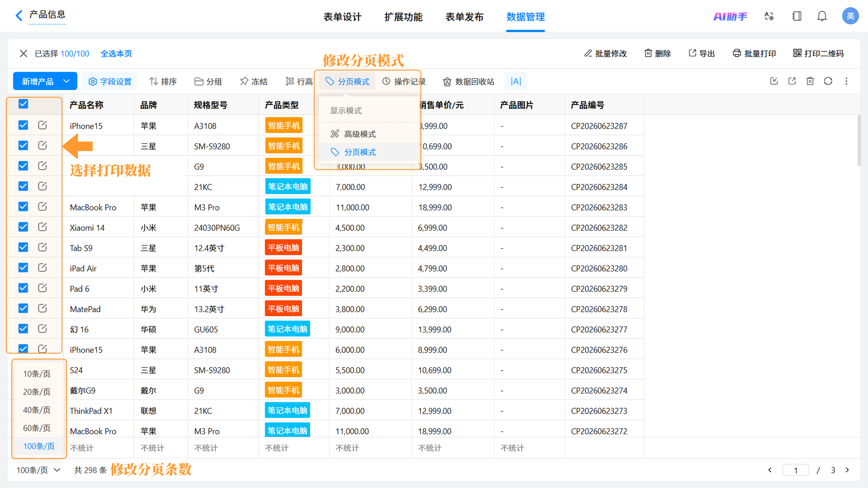This screenshot has height=488, width=868.
Task: Uncheck the Xiaomi 14 row checkbox
Action: click(23, 227)
